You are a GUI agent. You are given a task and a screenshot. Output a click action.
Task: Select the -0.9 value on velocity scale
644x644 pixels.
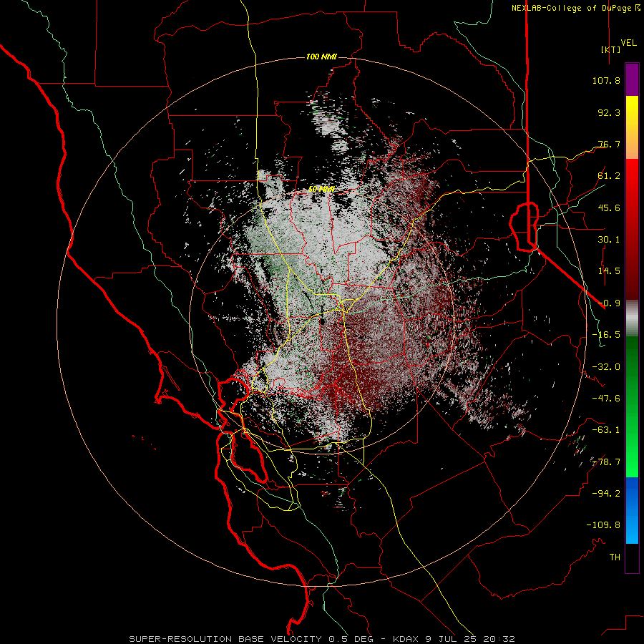tap(609, 303)
